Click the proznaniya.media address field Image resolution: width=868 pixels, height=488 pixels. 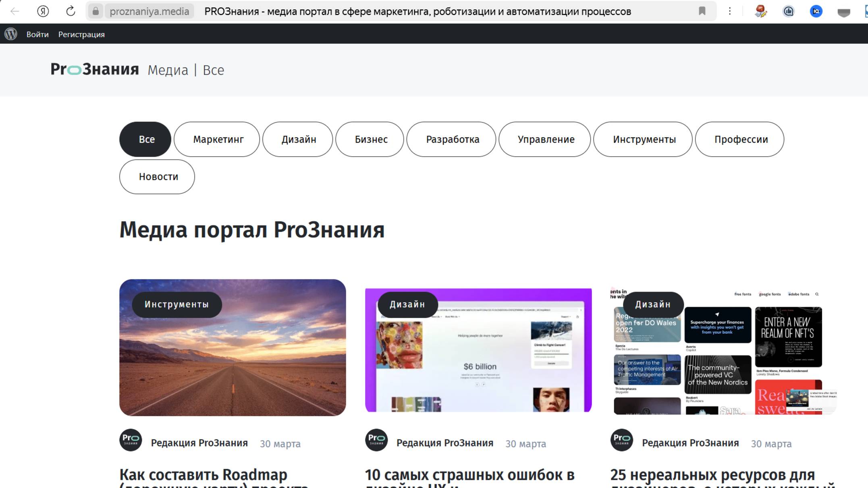point(150,11)
